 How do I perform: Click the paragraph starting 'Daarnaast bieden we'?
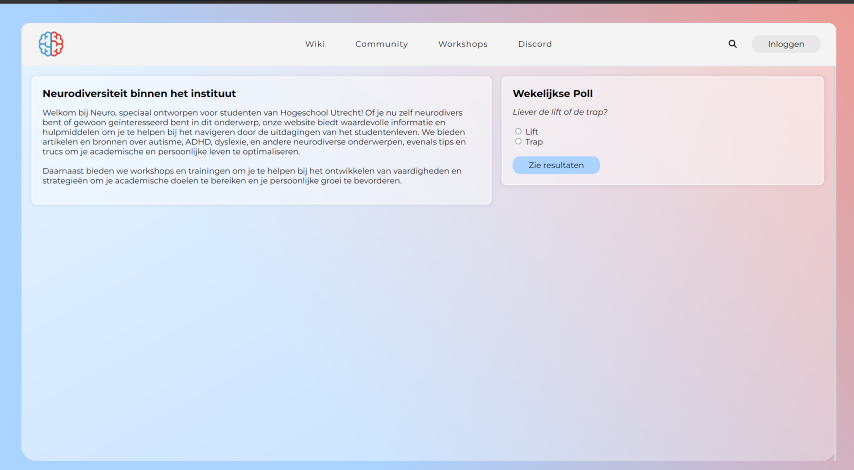pyautogui.click(x=250, y=176)
